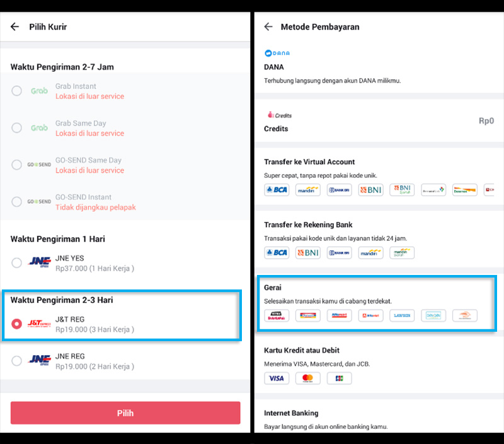This screenshot has height=444, width=504.
Task: Choose BCA under Transfer ke Virtual Account
Action: (277, 190)
